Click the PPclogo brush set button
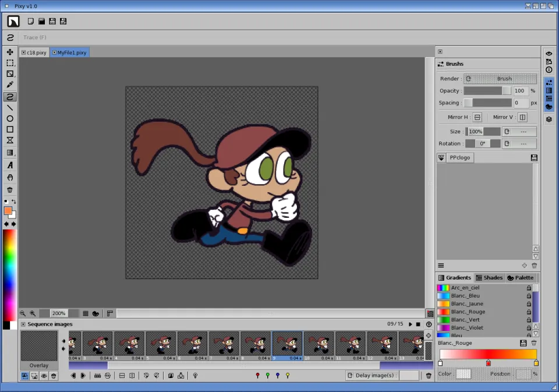 pos(460,158)
